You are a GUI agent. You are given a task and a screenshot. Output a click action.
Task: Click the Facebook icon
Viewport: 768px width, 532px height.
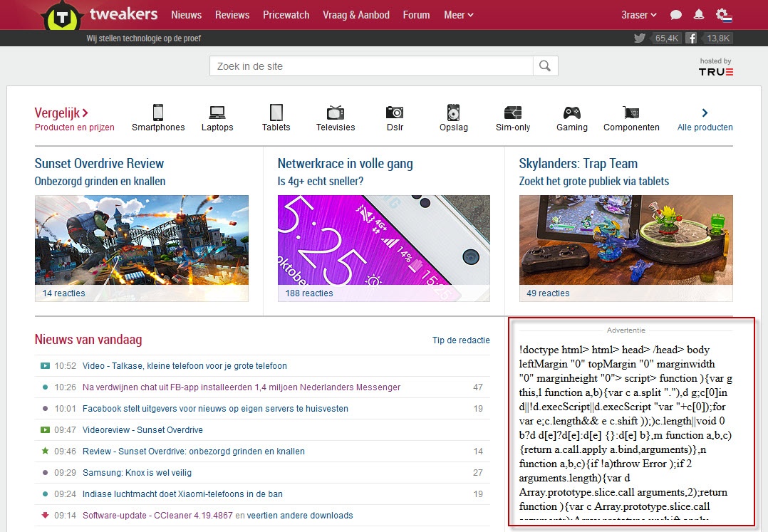[x=691, y=38]
